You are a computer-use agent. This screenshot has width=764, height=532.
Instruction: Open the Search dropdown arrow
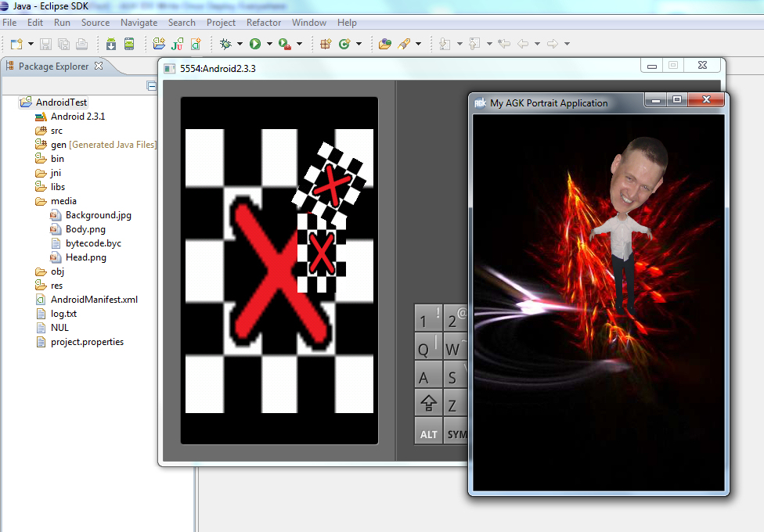pos(418,44)
